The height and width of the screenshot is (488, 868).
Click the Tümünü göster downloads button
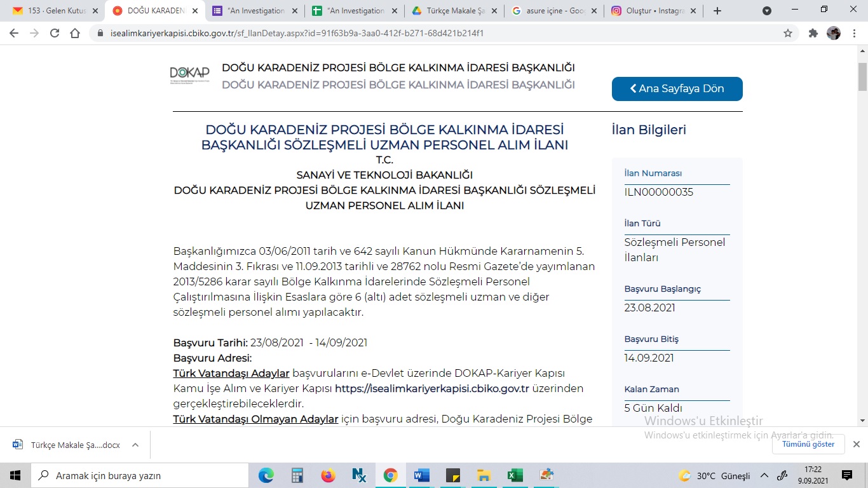808,444
